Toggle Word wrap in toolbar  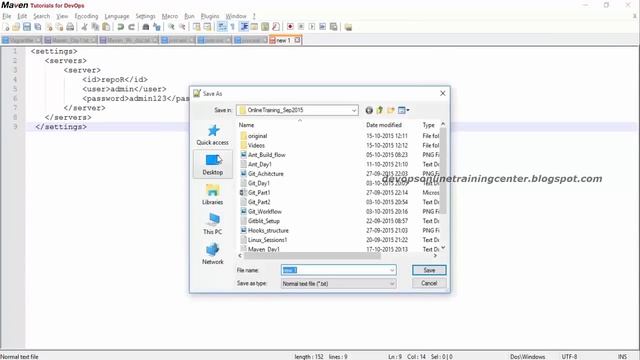click(222, 27)
